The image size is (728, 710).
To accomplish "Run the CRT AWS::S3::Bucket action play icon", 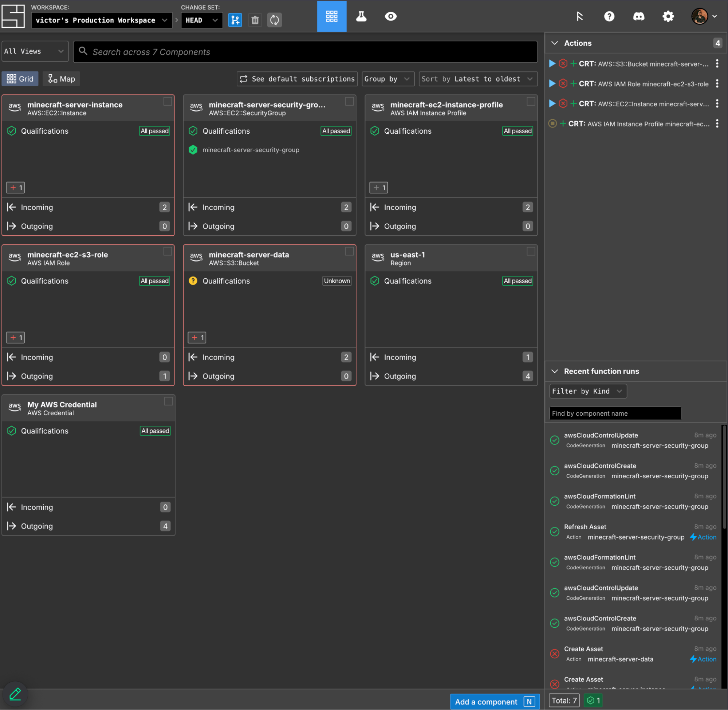I will click(552, 64).
